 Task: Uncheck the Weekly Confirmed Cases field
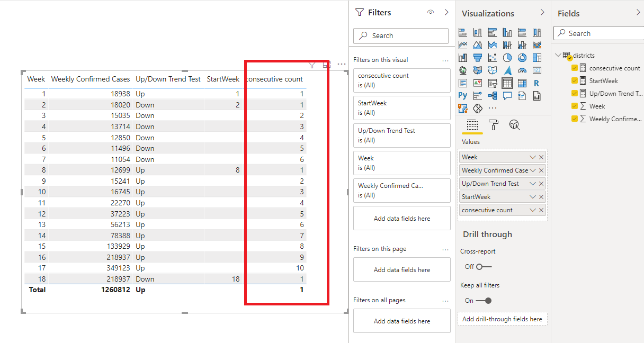pos(575,119)
